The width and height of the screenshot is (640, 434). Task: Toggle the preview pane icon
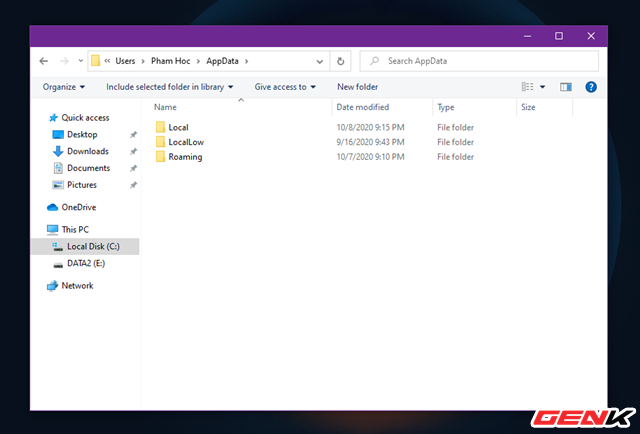(x=566, y=87)
